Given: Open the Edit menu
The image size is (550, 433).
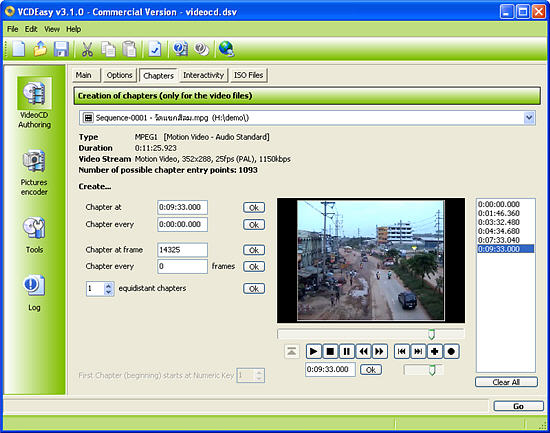Looking at the screenshot, I should pyautogui.click(x=31, y=29).
